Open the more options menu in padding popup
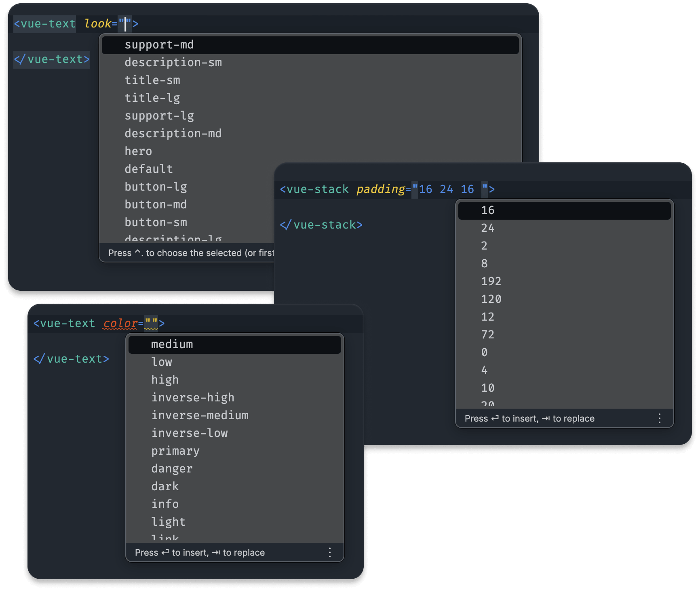 pyautogui.click(x=660, y=418)
